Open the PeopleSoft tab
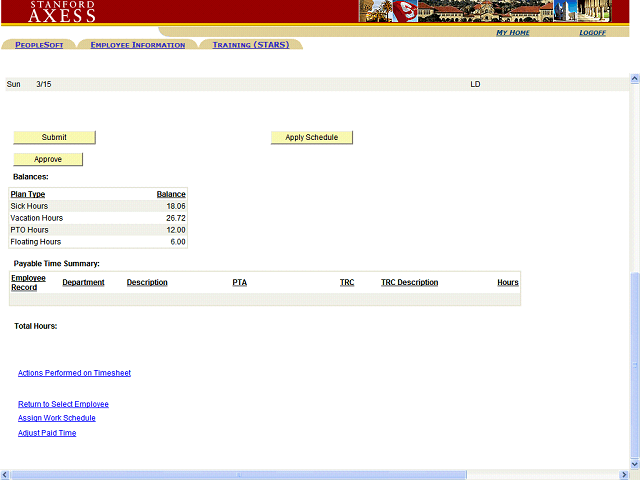The height and width of the screenshot is (480, 640). tap(39, 45)
